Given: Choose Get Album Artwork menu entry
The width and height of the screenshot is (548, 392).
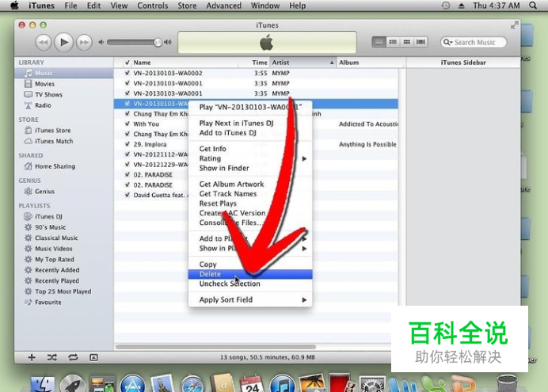Looking at the screenshot, I should [250, 184].
